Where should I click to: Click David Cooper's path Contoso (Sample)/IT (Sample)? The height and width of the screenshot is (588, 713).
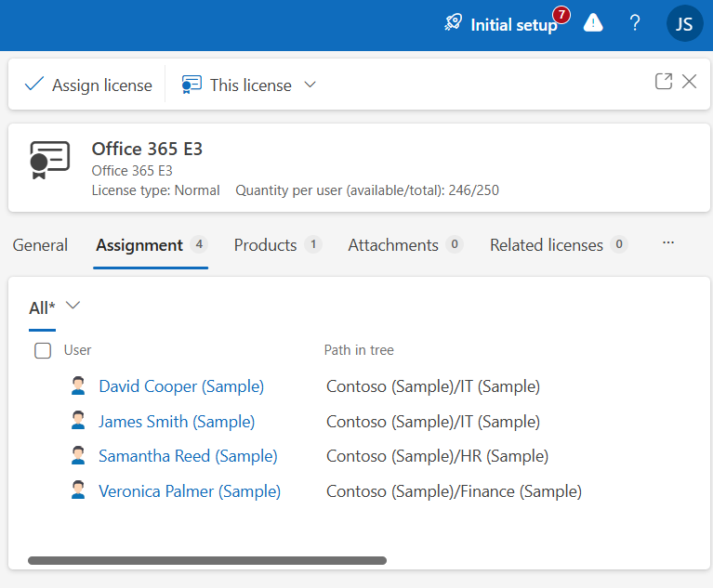[433, 386]
